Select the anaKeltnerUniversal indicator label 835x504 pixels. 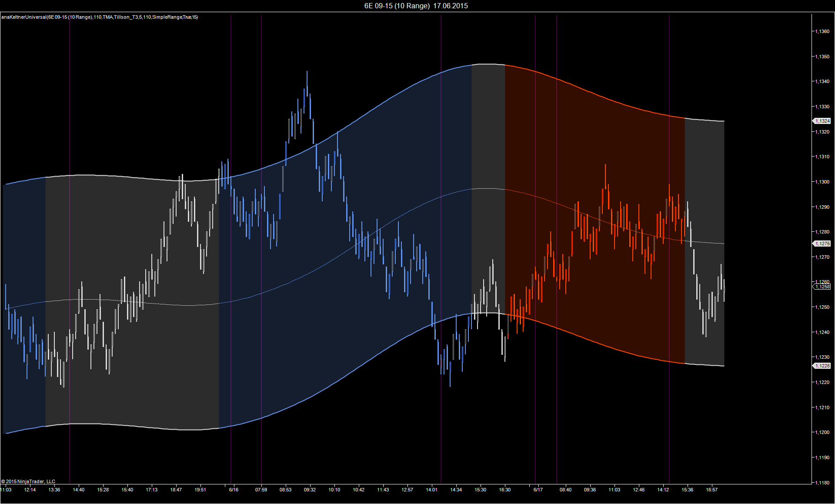[x=100, y=17]
